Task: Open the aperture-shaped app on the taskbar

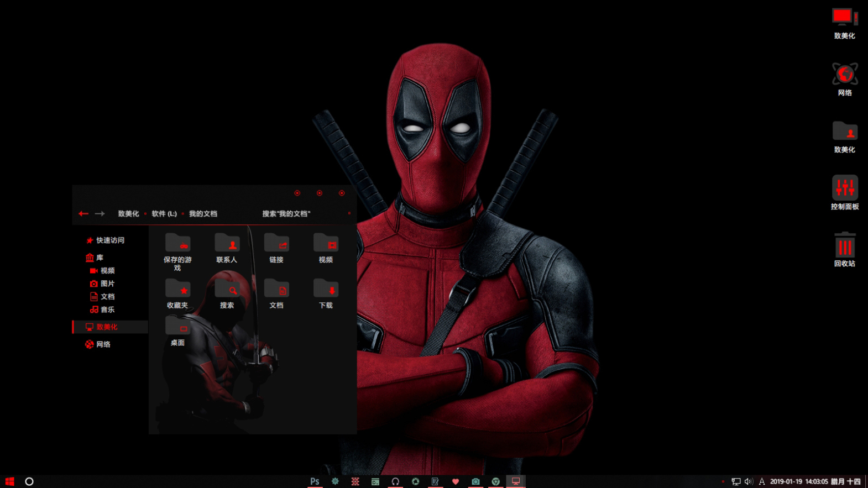Action: [415, 481]
